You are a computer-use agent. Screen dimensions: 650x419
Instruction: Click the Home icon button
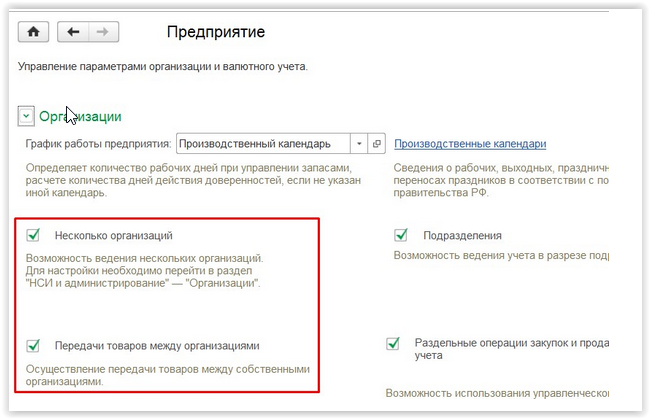pyautogui.click(x=34, y=32)
